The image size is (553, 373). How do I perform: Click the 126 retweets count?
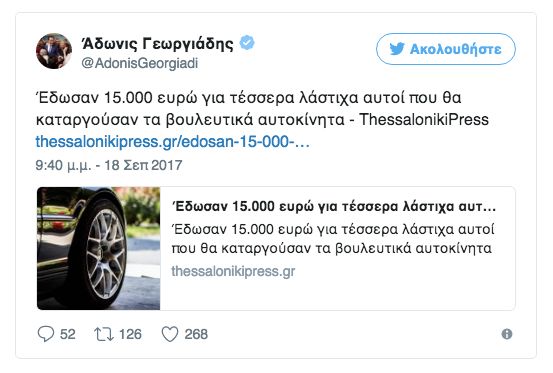click(130, 334)
